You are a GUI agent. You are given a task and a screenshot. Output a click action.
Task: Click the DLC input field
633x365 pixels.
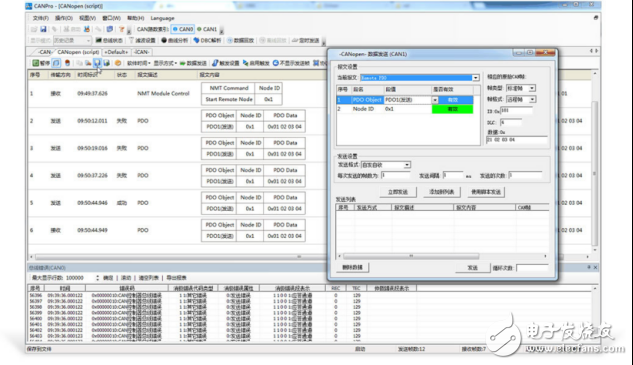point(511,122)
